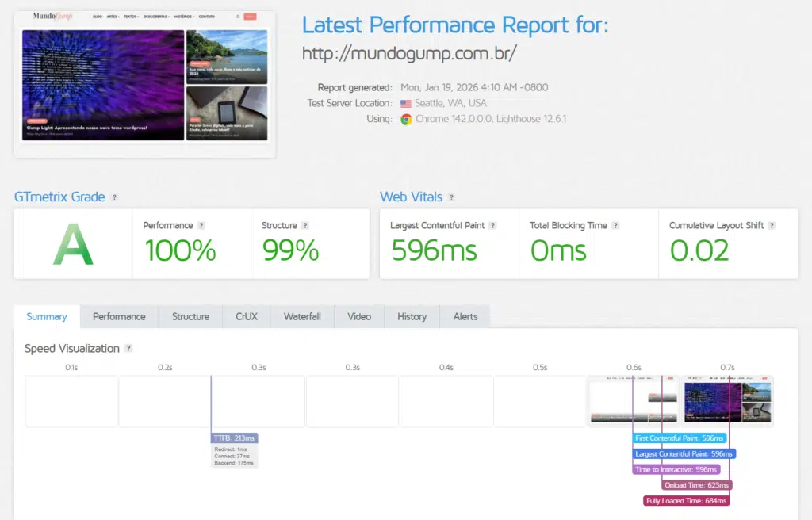Screen dimensions: 812x520
Task: Switch to the Performance tab
Action: [x=119, y=316]
